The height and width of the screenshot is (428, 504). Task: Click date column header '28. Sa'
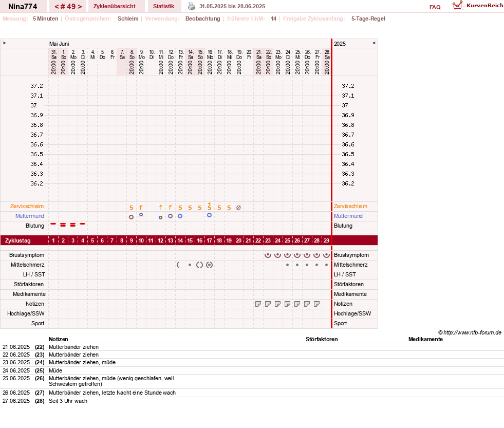pyautogui.click(x=327, y=54)
